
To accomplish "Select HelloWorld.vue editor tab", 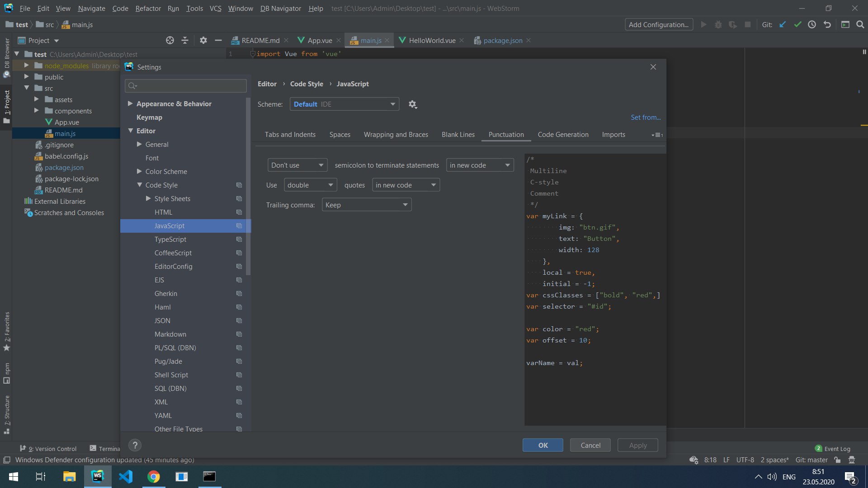I will [432, 41].
